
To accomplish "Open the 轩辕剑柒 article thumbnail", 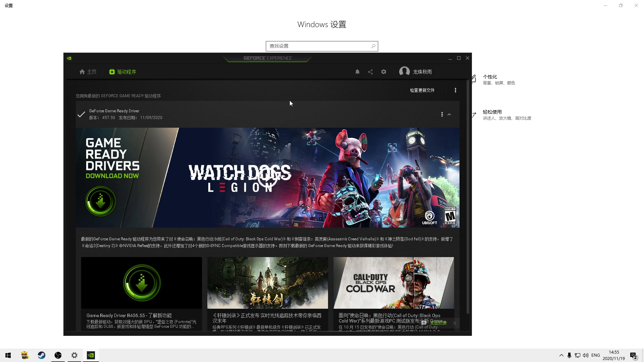I will [x=267, y=283].
